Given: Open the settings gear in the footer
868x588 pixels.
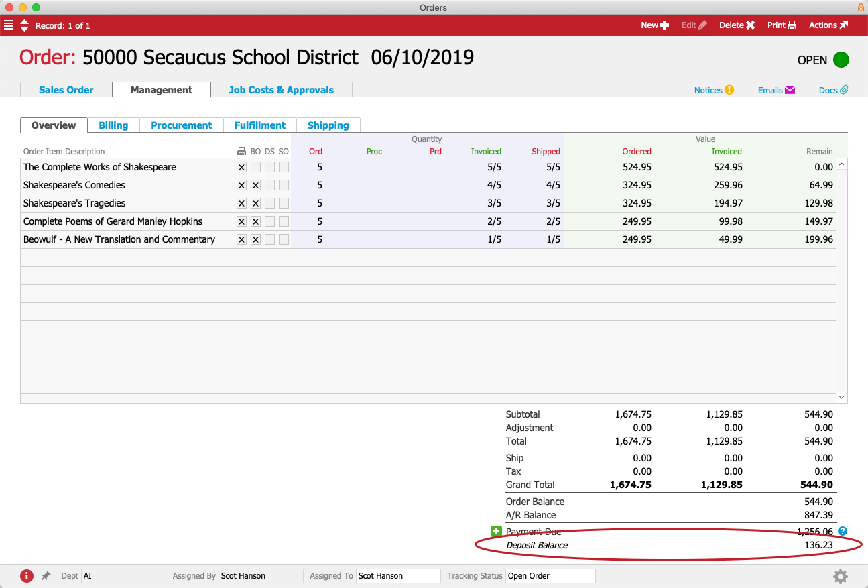Looking at the screenshot, I should coord(841,577).
